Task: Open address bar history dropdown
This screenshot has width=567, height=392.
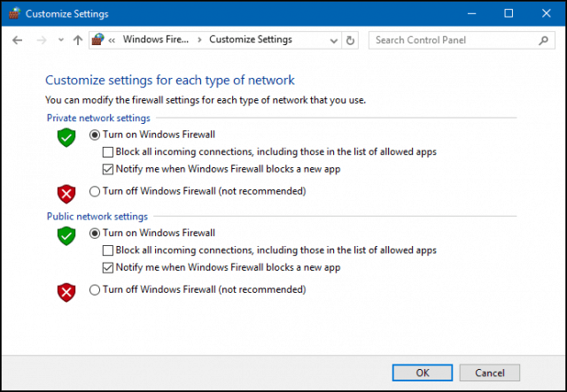Action: tap(334, 41)
